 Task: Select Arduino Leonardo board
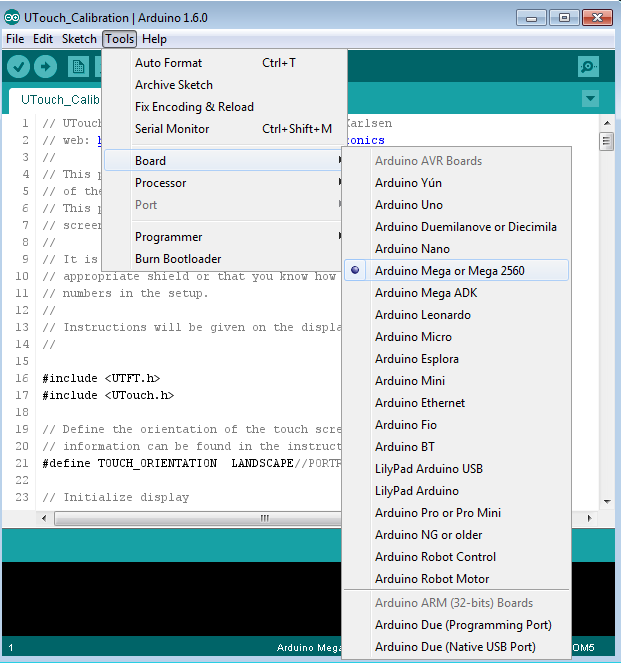point(457,315)
